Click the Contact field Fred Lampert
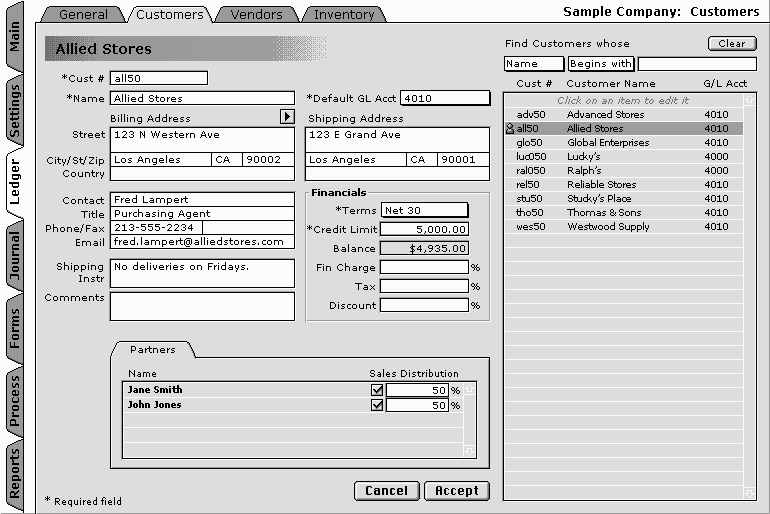Image resolution: width=770 pixels, height=514 pixels. (202, 199)
